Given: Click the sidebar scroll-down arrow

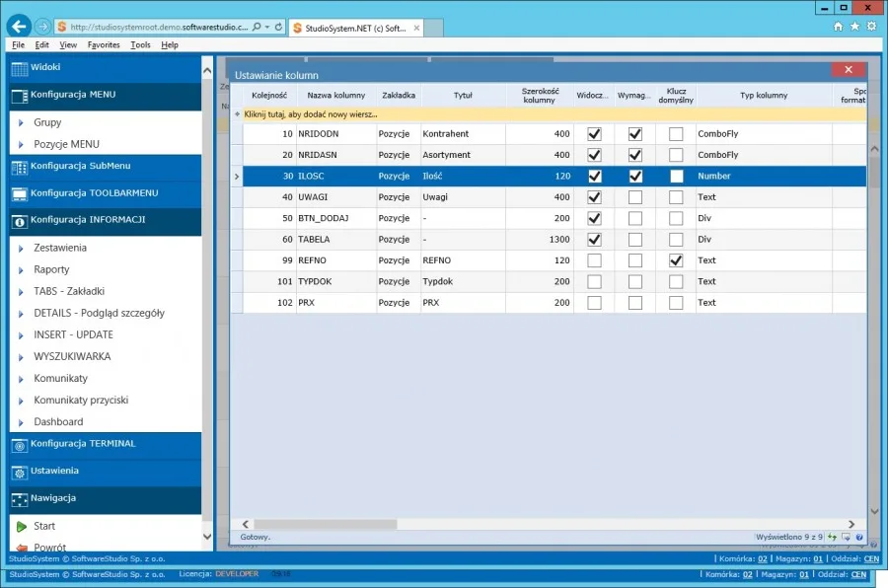Looking at the screenshot, I should (207, 536).
